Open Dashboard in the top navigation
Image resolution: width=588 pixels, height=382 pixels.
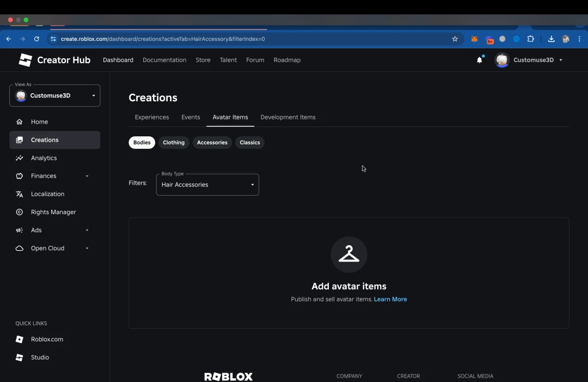[x=118, y=60]
